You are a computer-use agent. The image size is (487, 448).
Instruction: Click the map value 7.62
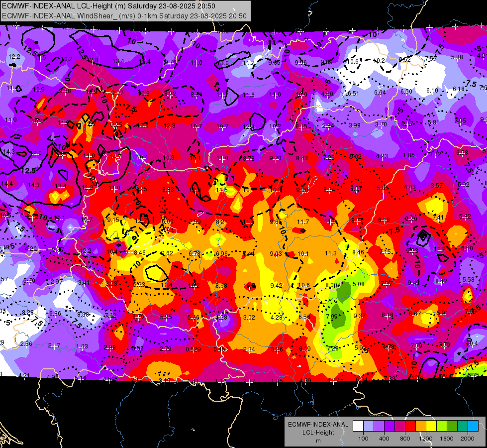(x=110, y=315)
